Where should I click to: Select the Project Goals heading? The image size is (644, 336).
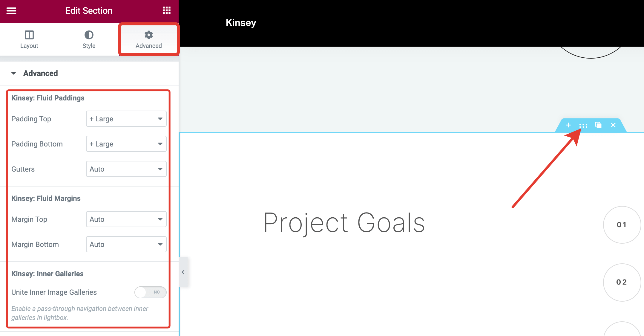tap(344, 223)
